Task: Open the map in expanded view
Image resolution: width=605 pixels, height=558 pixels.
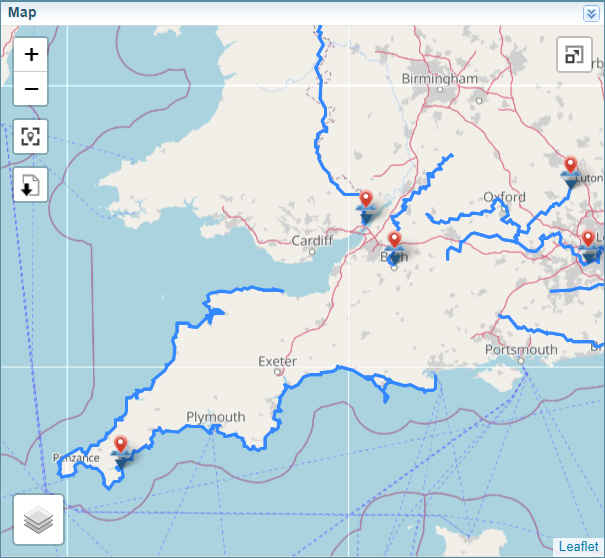Action: 574,55
